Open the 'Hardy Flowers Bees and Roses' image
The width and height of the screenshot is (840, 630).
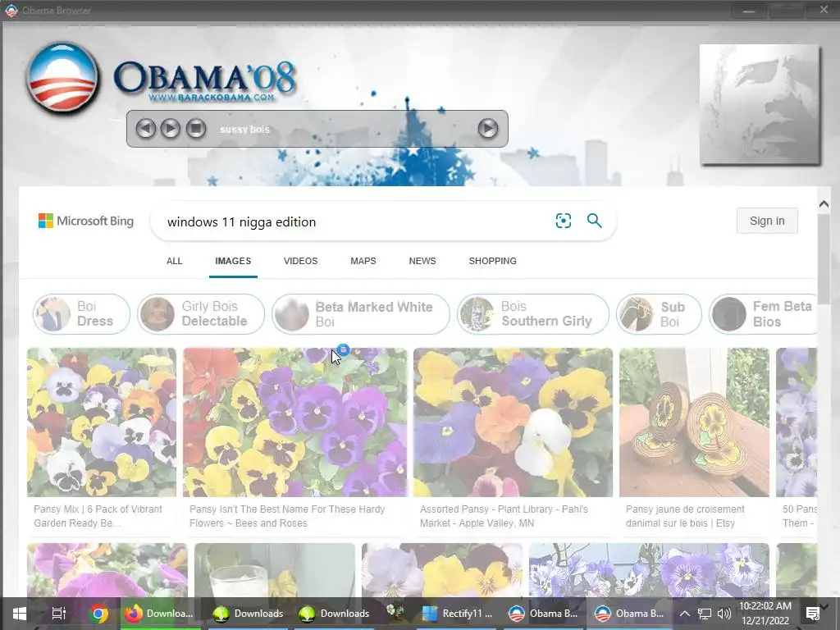[x=294, y=422]
